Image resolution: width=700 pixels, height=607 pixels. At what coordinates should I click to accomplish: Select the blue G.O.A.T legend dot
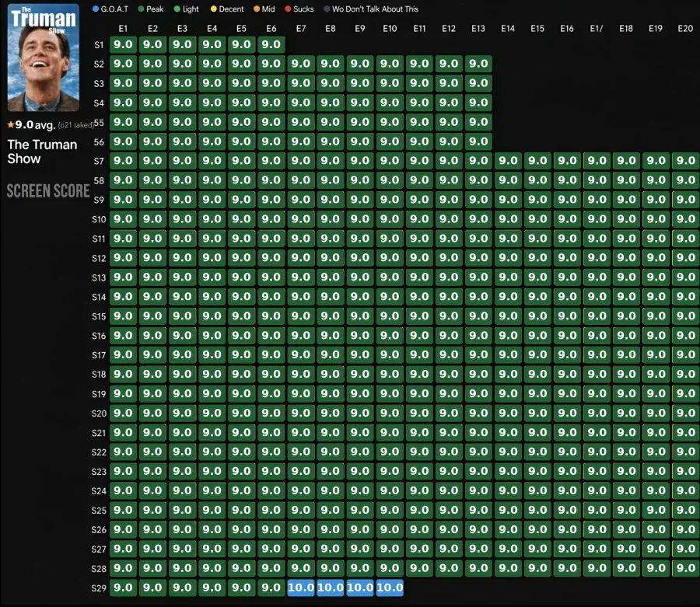pos(96,9)
